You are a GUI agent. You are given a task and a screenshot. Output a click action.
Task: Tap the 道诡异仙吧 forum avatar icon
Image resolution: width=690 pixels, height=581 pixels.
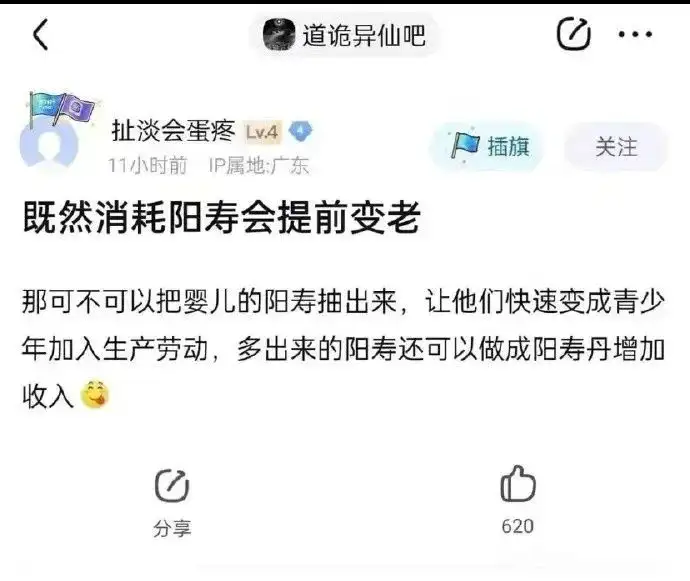click(279, 35)
